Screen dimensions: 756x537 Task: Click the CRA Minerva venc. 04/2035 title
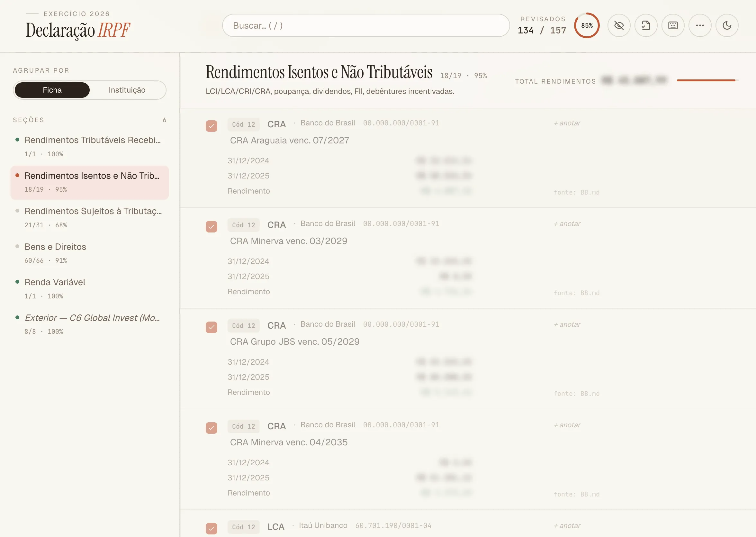pyautogui.click(x=289, y=442)
